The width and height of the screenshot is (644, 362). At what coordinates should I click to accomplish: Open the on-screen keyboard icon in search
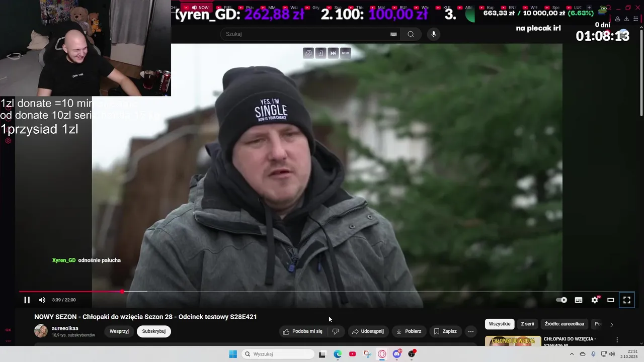(x=393, y=34)
